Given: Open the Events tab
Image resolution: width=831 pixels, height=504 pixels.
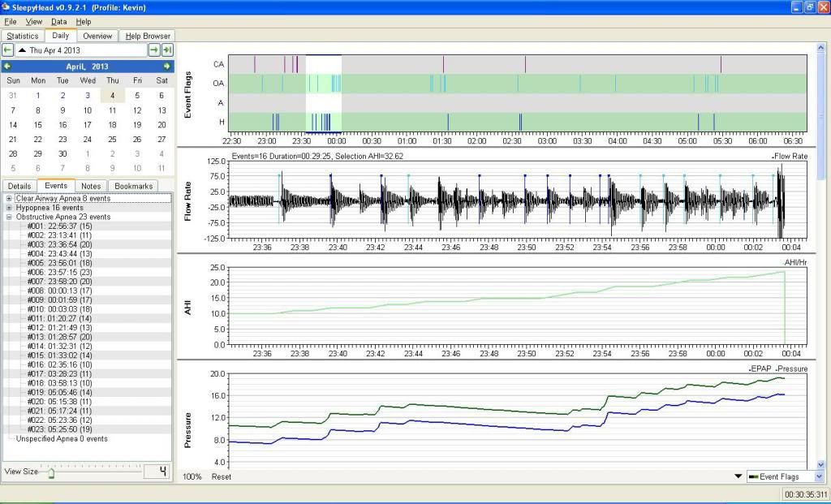Looking at the screenshot, I should click(x=56, y=186).
